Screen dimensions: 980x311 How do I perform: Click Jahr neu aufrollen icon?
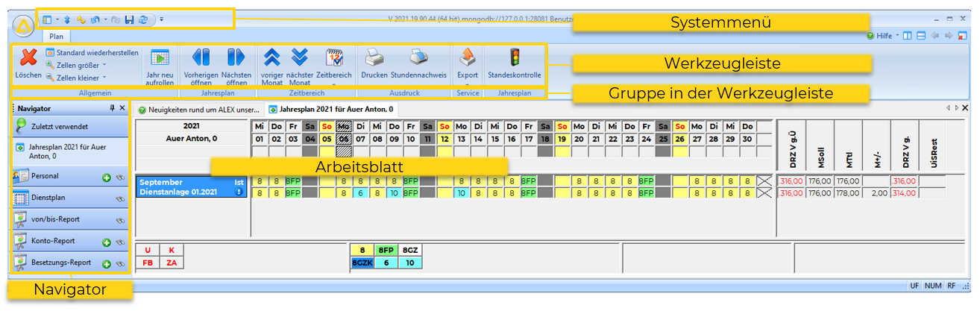click(x=160, y=60)
